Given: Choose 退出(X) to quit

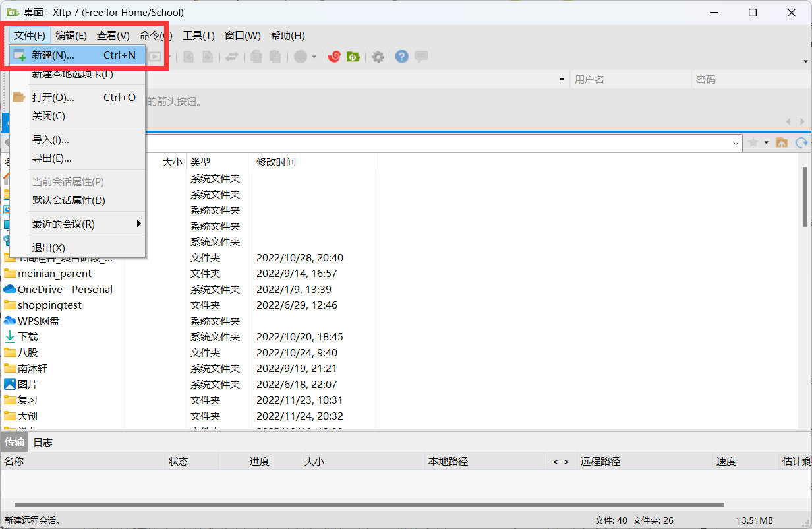Looking at the screenshot, I should [77, 248].
